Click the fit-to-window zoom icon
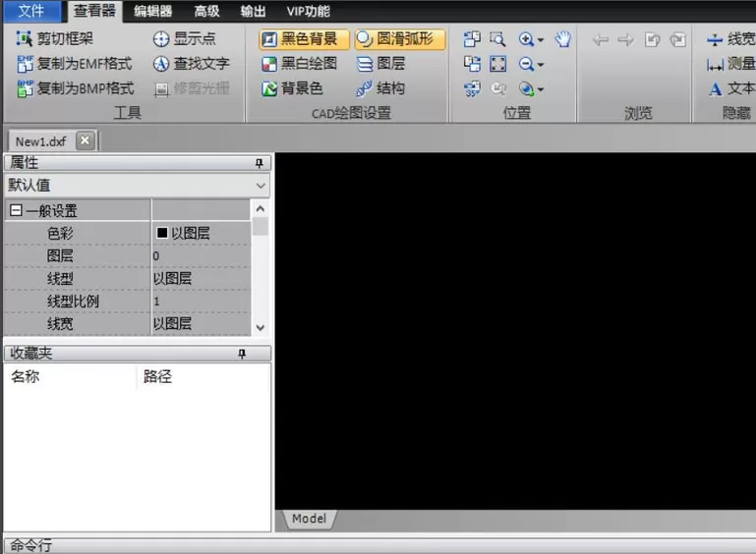The width and height of the screenshot is (756, 554). 497,64
